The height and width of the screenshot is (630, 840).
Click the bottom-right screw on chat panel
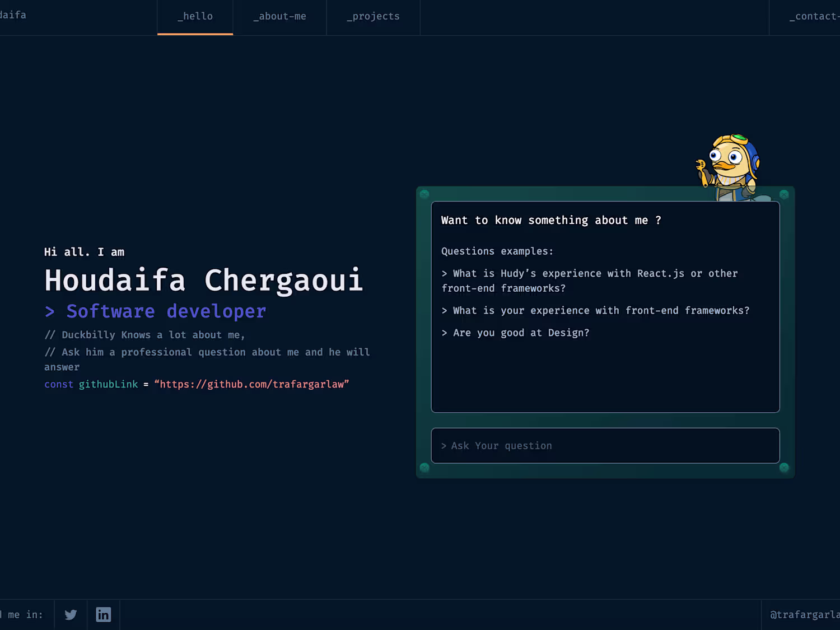[784, 468]
